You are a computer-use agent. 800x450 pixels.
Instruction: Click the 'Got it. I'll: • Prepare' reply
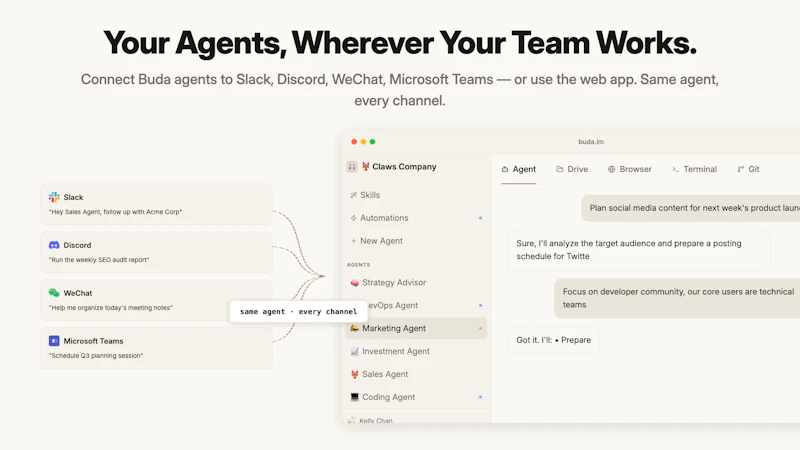pyautogui.click(x=554, y=340)
